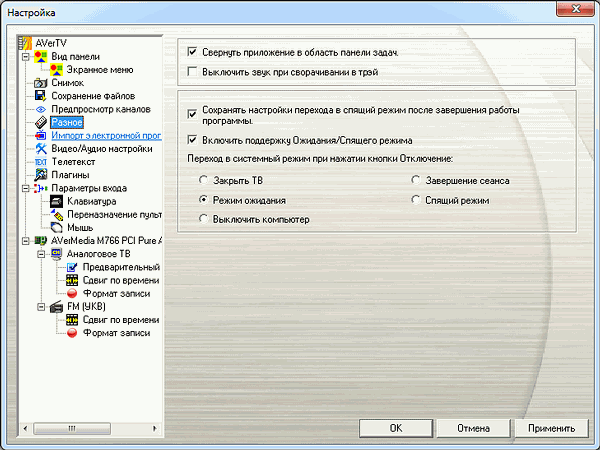Image resolution: width=600 pixels, height=450 pixels.
Task: Click the keyboard icon next to Клавиатура
Action: (57, 201)
